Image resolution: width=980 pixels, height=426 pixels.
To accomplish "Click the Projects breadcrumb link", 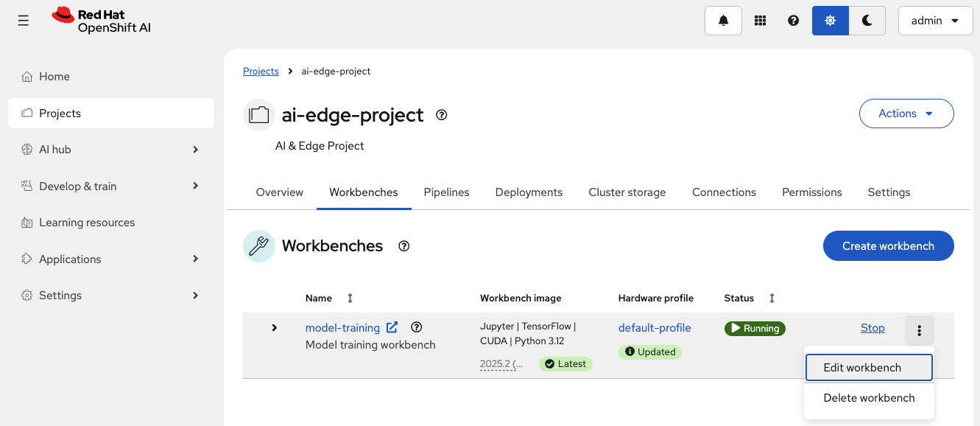I will point(261,71).
